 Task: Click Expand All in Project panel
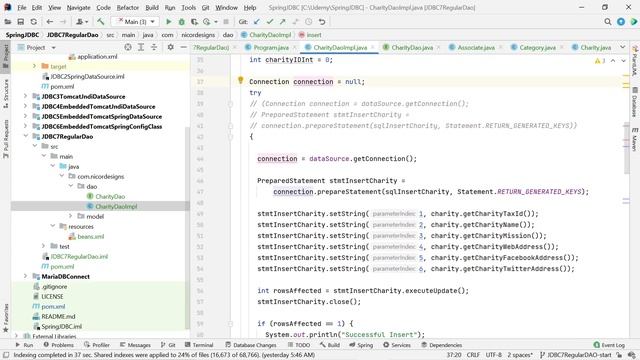(141, 47)
